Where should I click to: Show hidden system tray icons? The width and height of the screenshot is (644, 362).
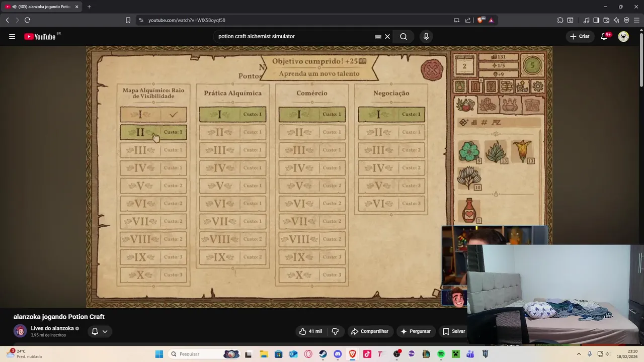[x=579, y=354]
